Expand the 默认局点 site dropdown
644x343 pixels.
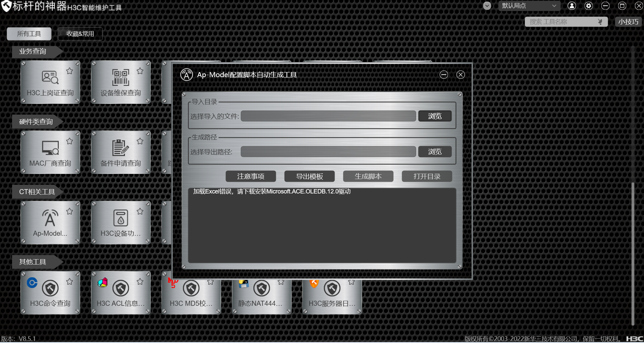[x=529, y=6]
